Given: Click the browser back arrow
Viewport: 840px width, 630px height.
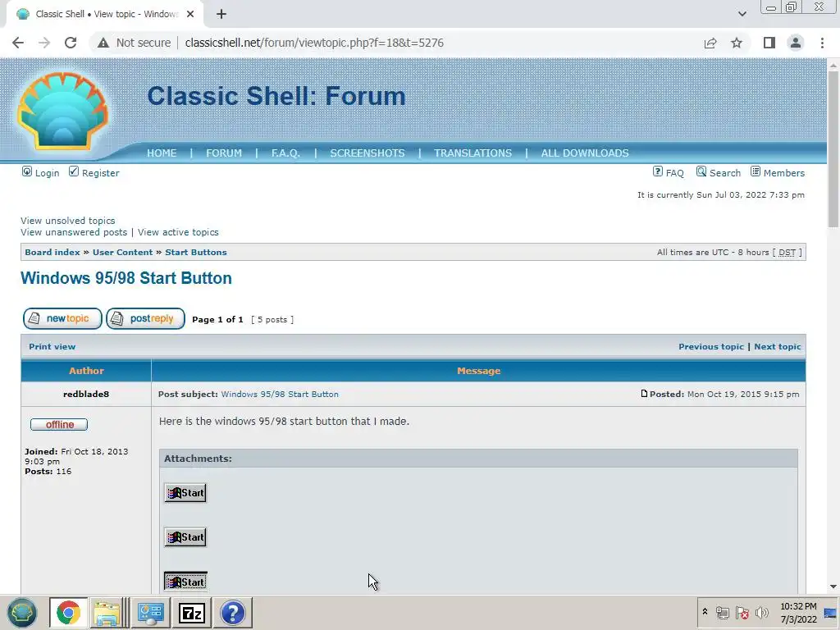Looking at the screenshot, I should 18,43.
